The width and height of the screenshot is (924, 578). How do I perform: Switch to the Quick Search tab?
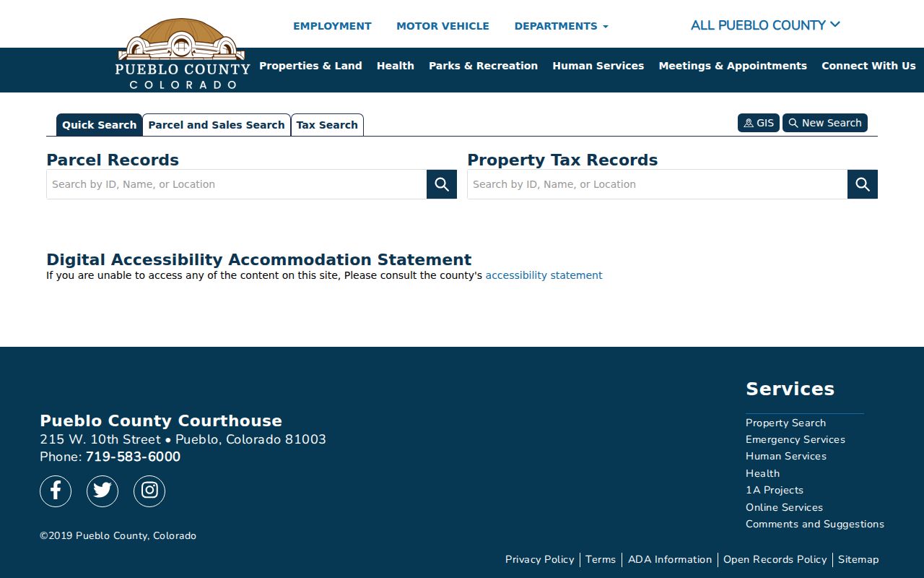[x=99, y=125]
